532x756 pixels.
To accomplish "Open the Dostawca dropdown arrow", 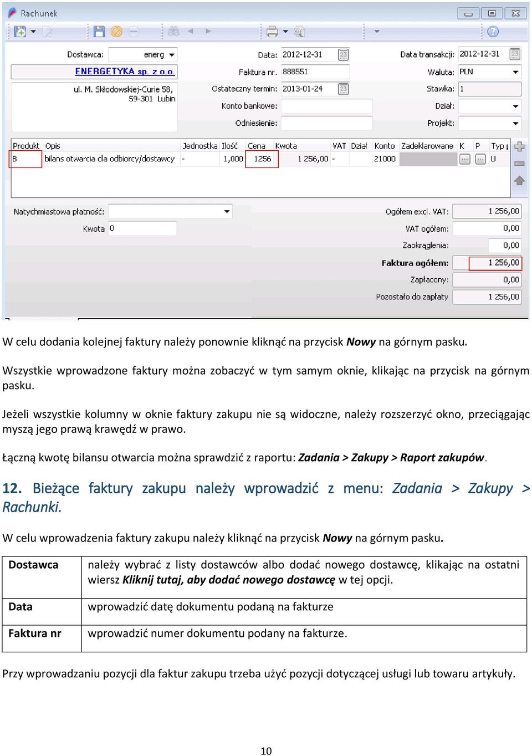I will point(172,55).
